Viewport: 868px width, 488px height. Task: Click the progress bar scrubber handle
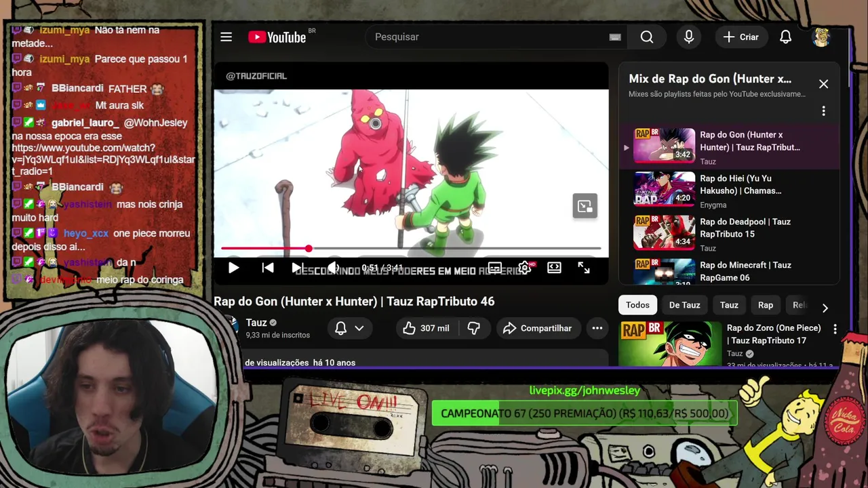coord(309,249)
